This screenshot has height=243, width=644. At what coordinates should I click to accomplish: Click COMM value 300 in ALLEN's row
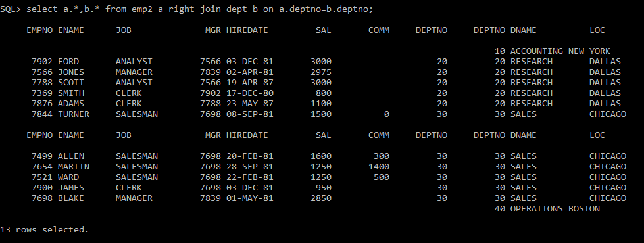click(x=381, y=156)
